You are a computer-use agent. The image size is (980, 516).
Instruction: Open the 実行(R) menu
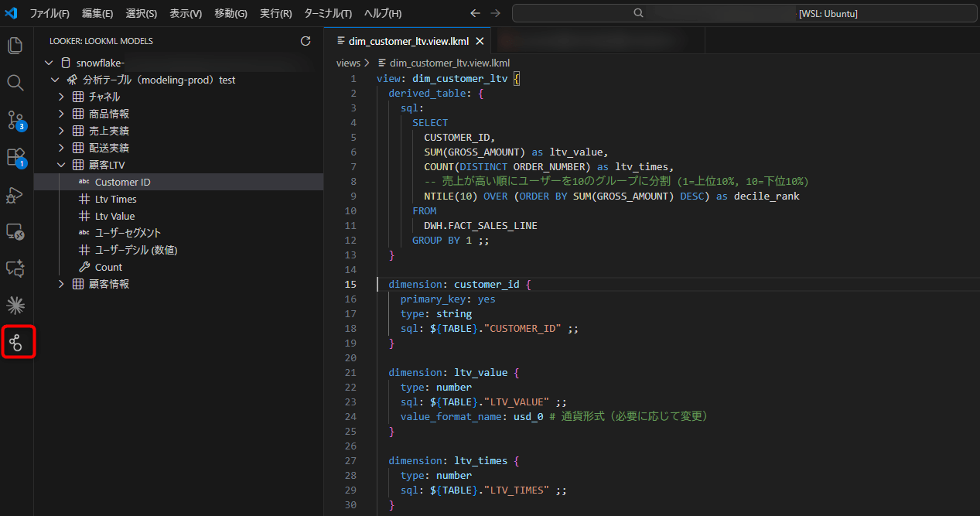click(x=276, y=14)
